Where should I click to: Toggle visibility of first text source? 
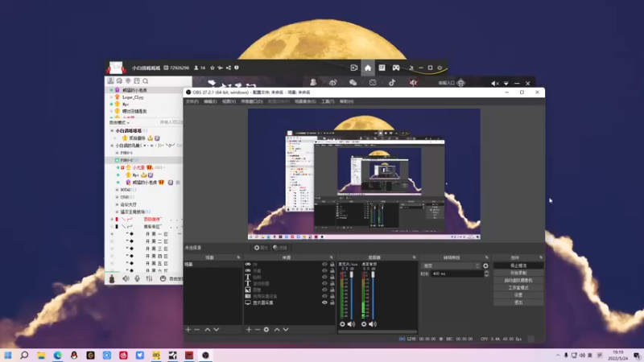coord(324,277)
